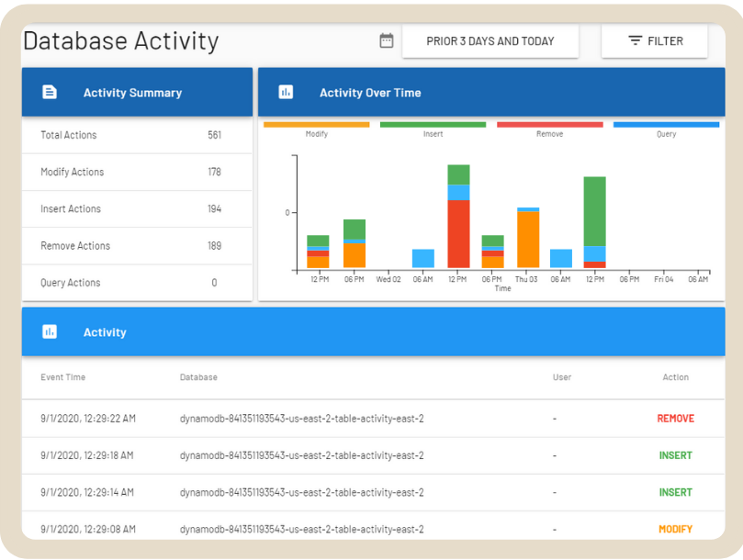The width and height of the screenshot is (743, 560).
Task: Sort by the Action column header
Action: tap(675, 377)
